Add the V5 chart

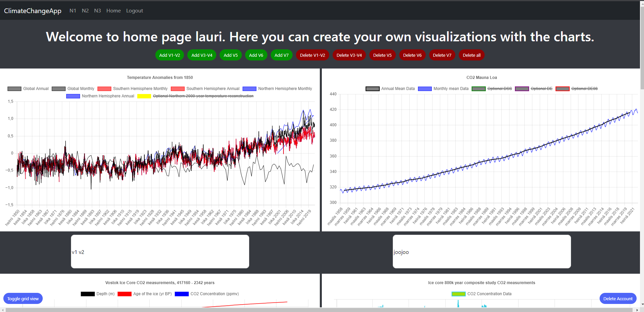point(231,55)
